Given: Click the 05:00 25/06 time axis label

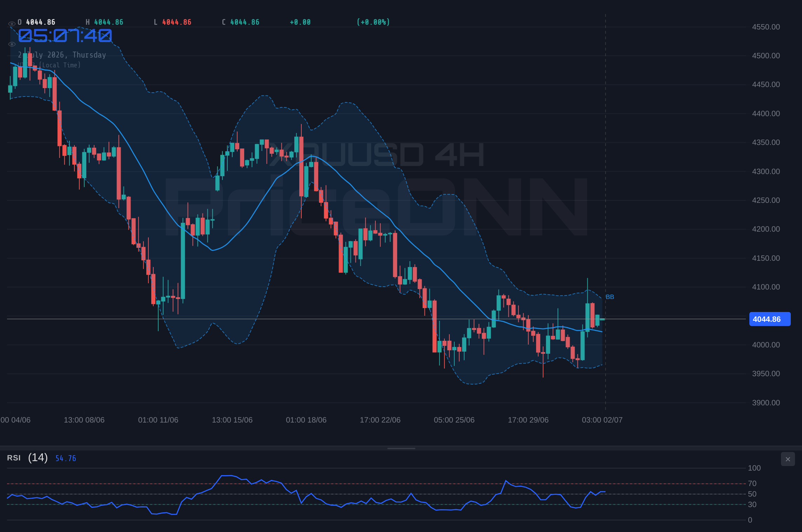Looking at the screenshot, I should (x=454, y=420).
